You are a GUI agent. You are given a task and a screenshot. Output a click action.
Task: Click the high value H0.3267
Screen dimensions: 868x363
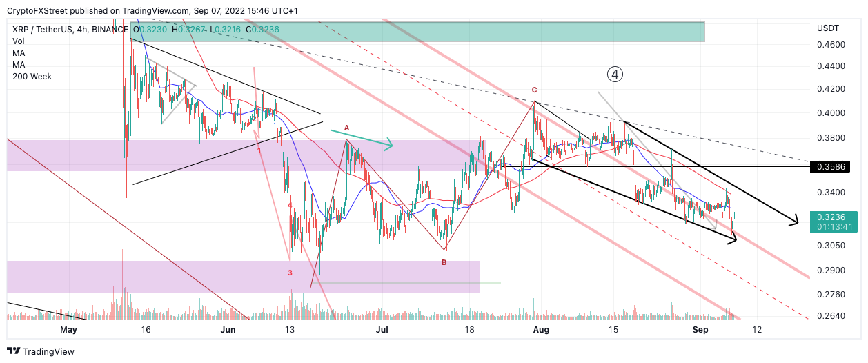[x=189, y=30]
